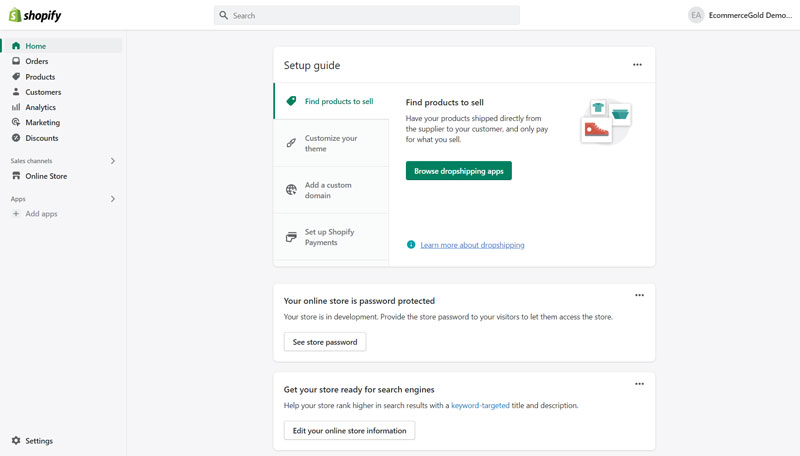This screenshot has width=800, height=456.
Task: Follow the keyword-targeted link
Action: (480, 405)
